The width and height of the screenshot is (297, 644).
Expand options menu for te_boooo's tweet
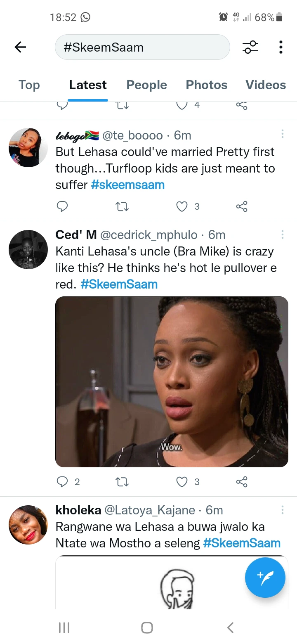[x=283, y=134]
